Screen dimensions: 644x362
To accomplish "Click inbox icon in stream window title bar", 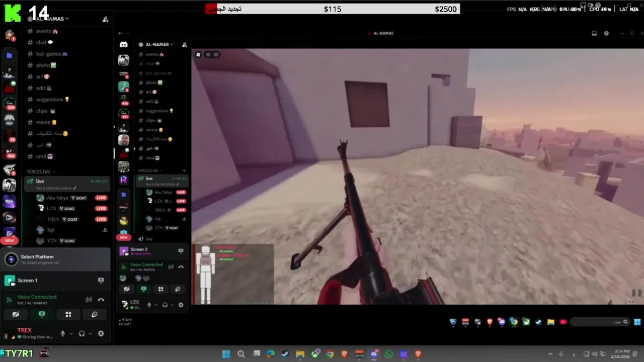I will pyautogui.click(x=594, y=33).
